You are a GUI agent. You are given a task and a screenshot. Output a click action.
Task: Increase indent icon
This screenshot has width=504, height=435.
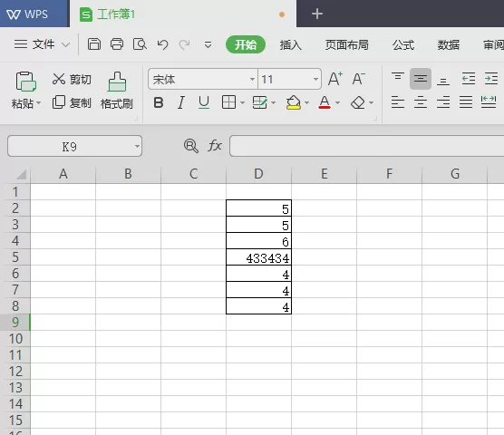[491, 79]
